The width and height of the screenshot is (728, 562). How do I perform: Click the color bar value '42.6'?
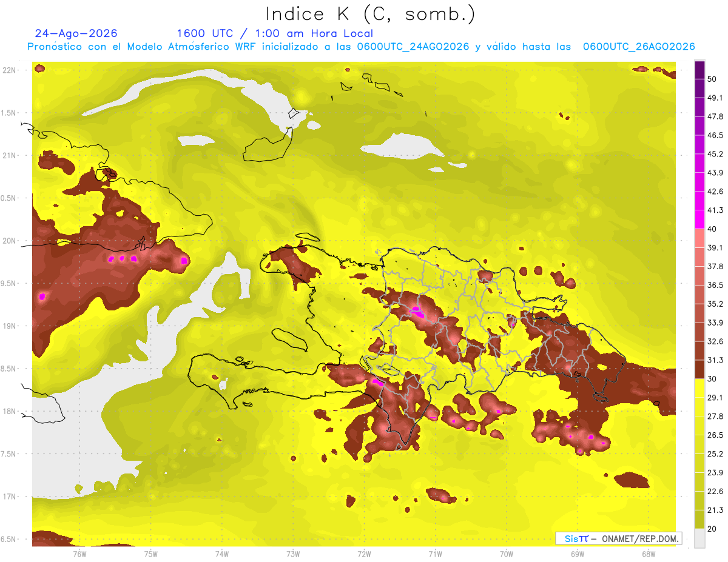point(715,192)
